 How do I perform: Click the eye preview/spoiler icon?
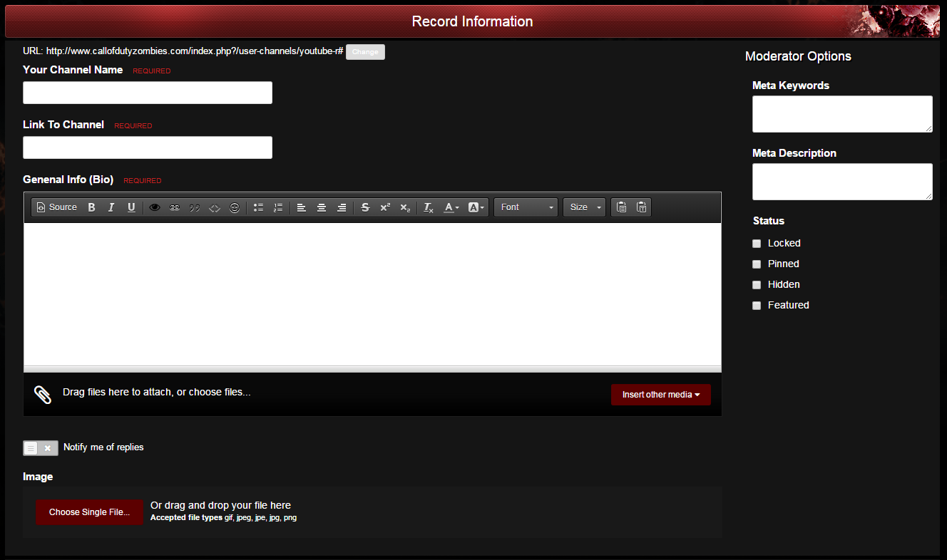(155, 207)
